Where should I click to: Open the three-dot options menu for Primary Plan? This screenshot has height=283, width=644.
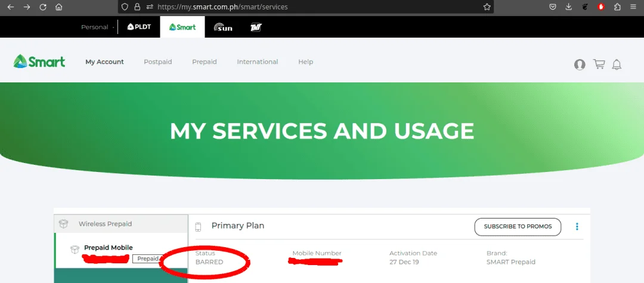[x=577, y=227]
